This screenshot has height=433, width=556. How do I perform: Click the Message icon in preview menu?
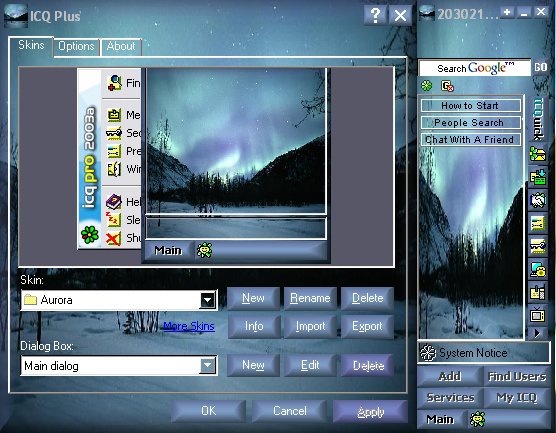tap(114, 115)
